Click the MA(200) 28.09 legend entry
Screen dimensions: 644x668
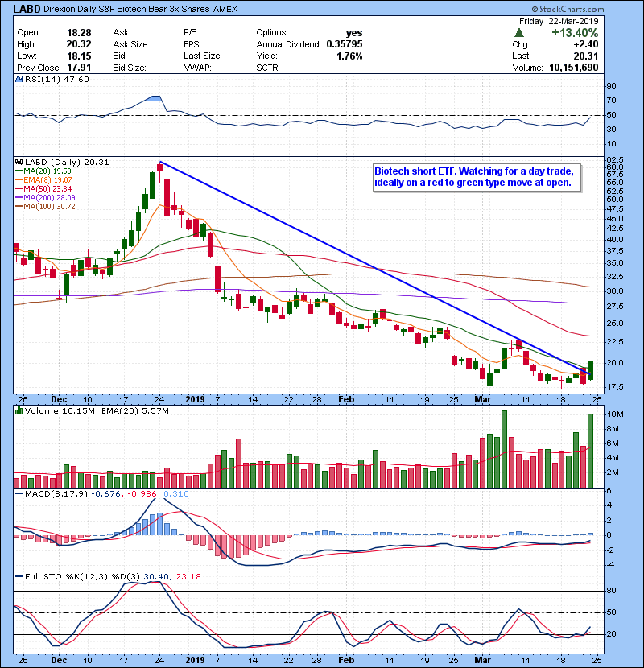coord(45,198)
